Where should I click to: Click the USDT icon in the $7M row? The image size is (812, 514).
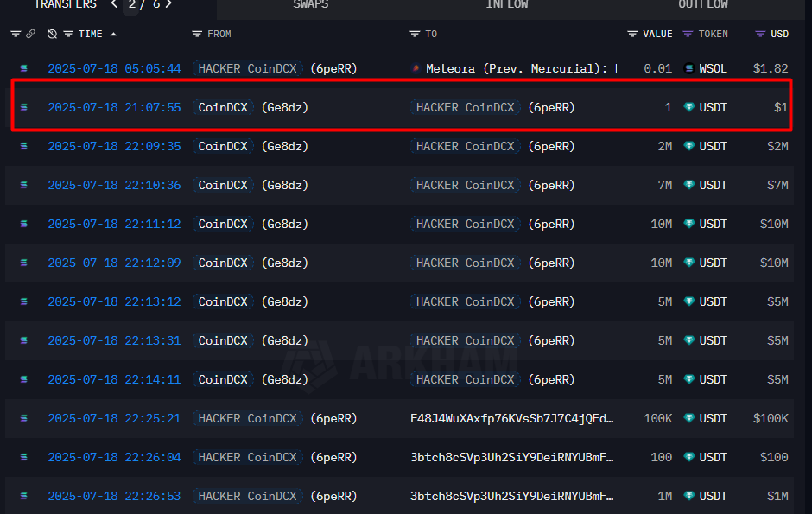(688, 185)
